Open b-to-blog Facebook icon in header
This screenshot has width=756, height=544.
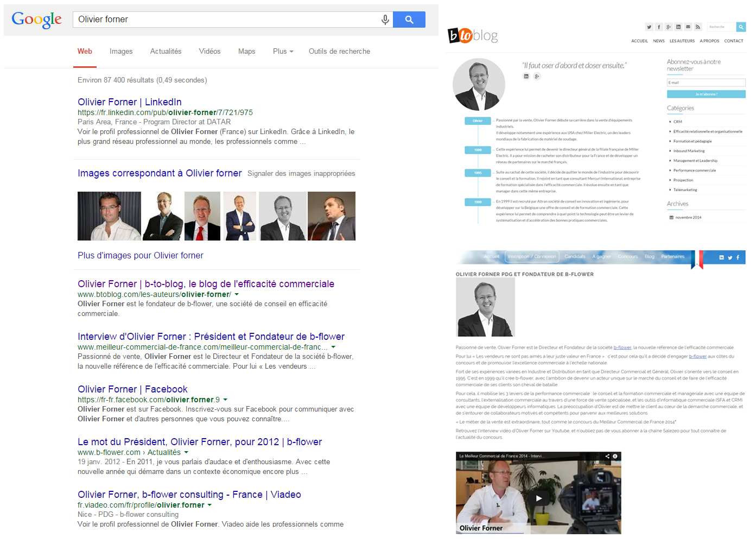coord(659,27)
